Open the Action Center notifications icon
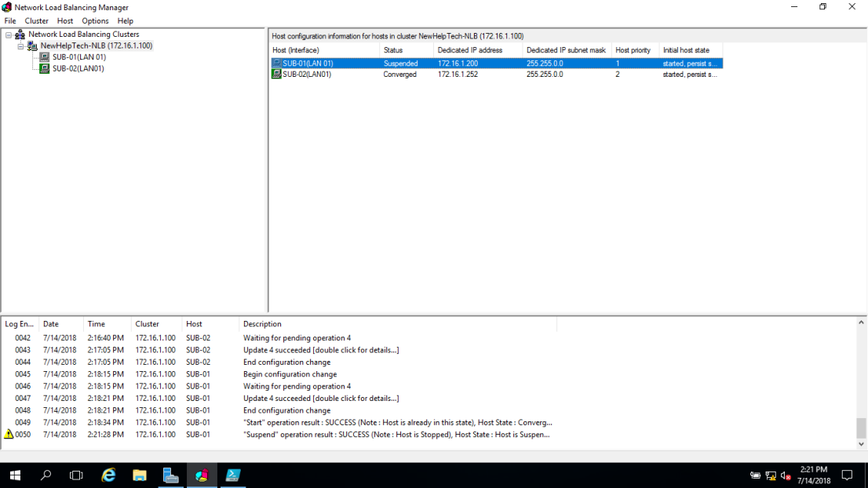 click(847, 475)
